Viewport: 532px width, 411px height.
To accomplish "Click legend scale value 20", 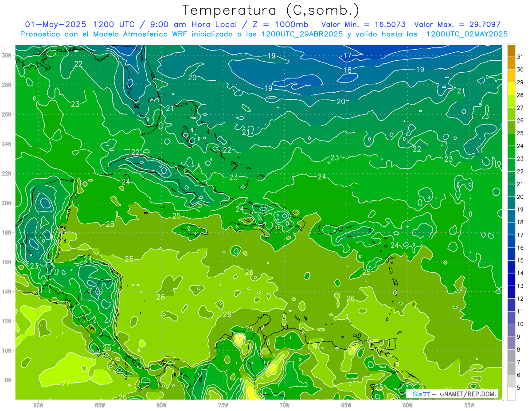I will (x=520, y=197).
